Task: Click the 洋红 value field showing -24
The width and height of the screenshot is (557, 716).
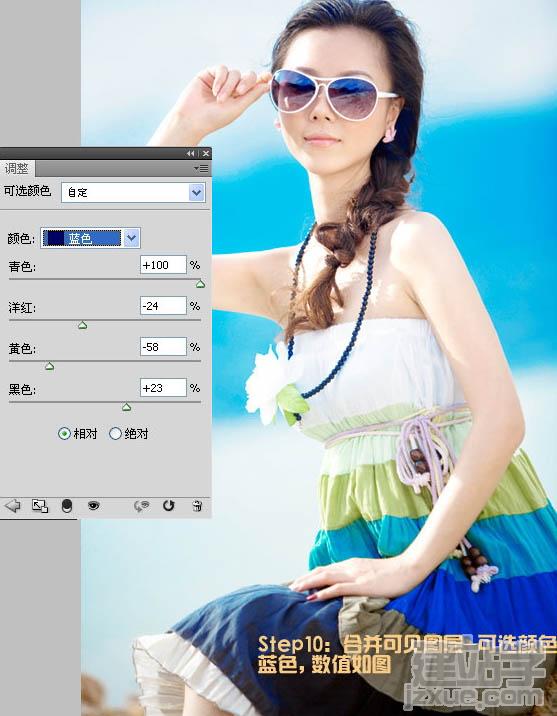Action: (163, 306)
